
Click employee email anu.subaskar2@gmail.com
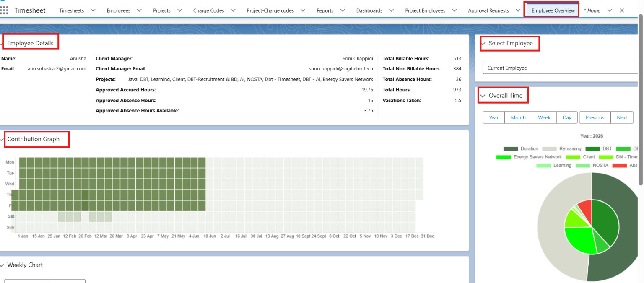tap(57, 69)
